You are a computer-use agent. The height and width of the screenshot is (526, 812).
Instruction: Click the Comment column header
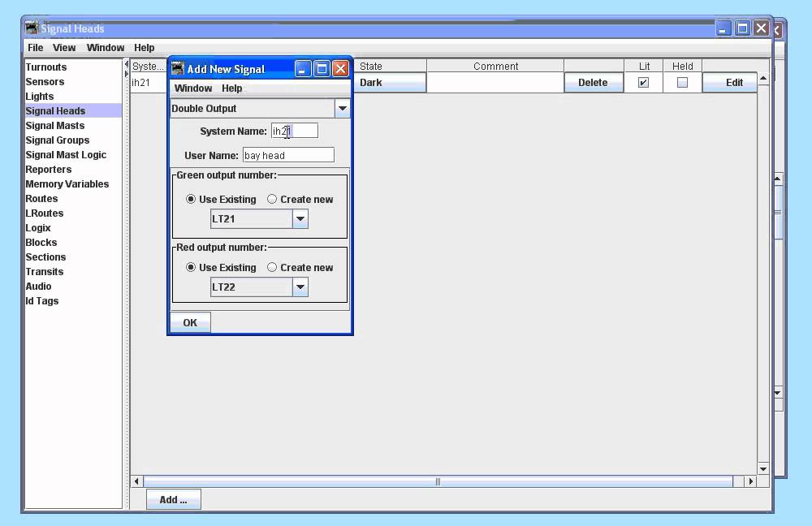point(495,67)
